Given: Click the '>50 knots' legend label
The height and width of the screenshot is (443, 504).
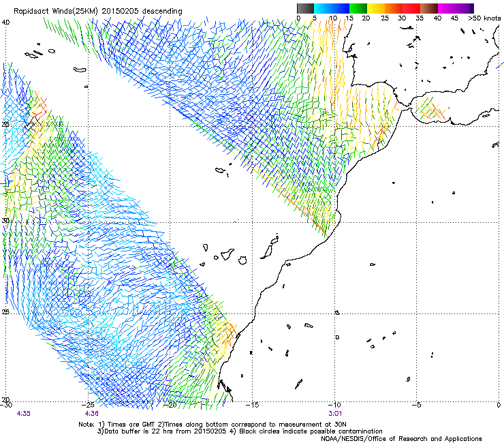Looking at the screenshot, I should point(484,18).
